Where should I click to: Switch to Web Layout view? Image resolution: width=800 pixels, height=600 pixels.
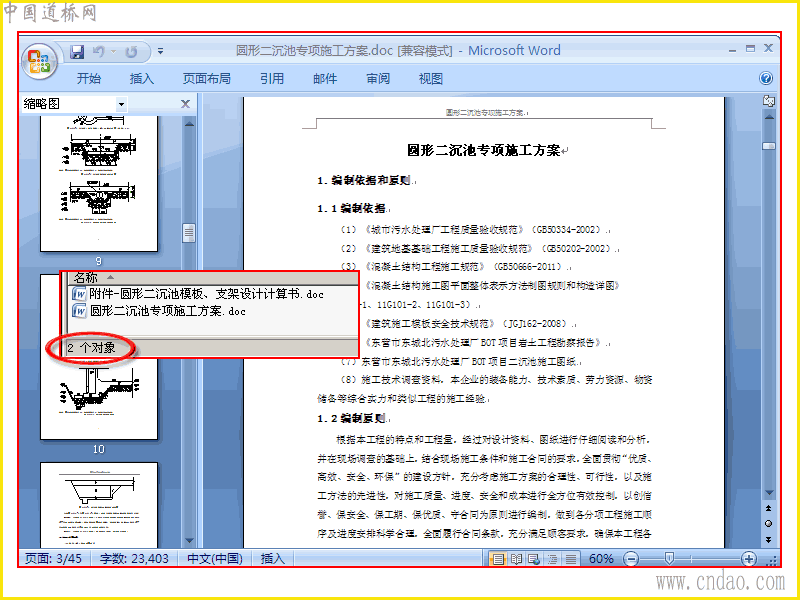click(534, 559)
